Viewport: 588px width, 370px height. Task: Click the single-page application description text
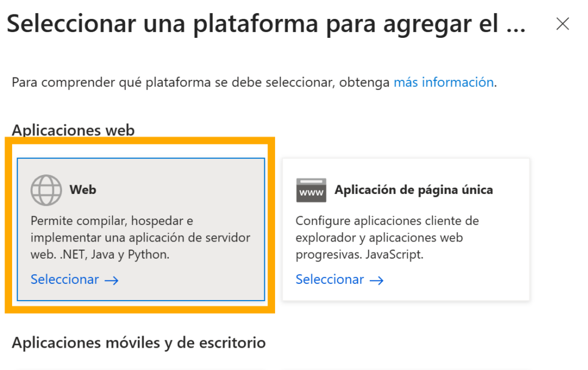click(x=387, y=237)
